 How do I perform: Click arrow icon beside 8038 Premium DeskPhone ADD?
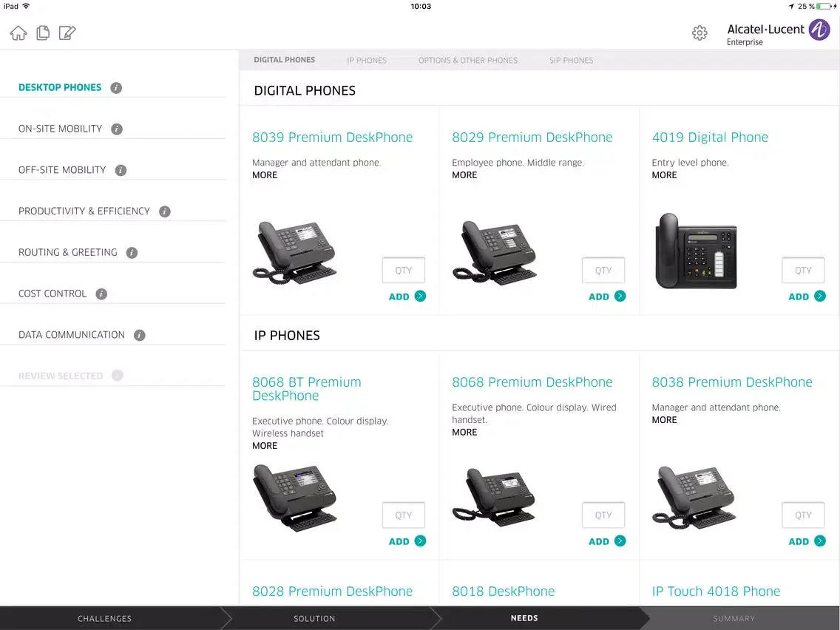click(x=820, y=541)
